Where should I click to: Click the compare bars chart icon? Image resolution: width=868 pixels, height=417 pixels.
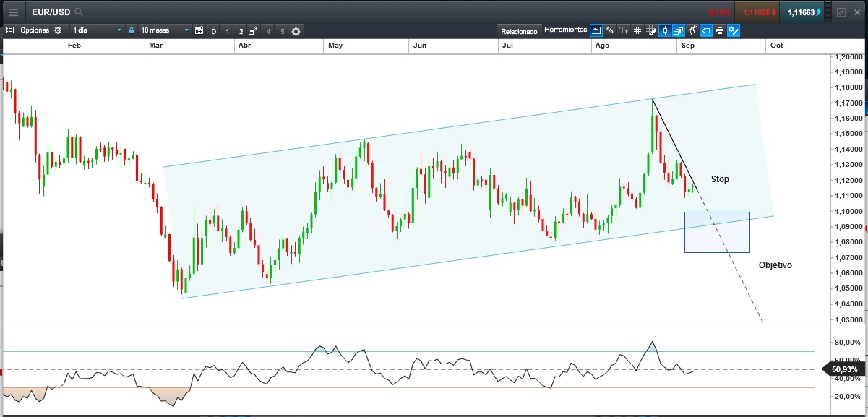point(692,30)
